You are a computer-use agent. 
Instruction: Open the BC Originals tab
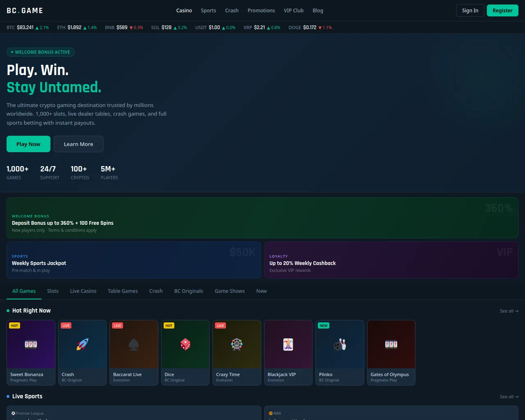point(189,291)
